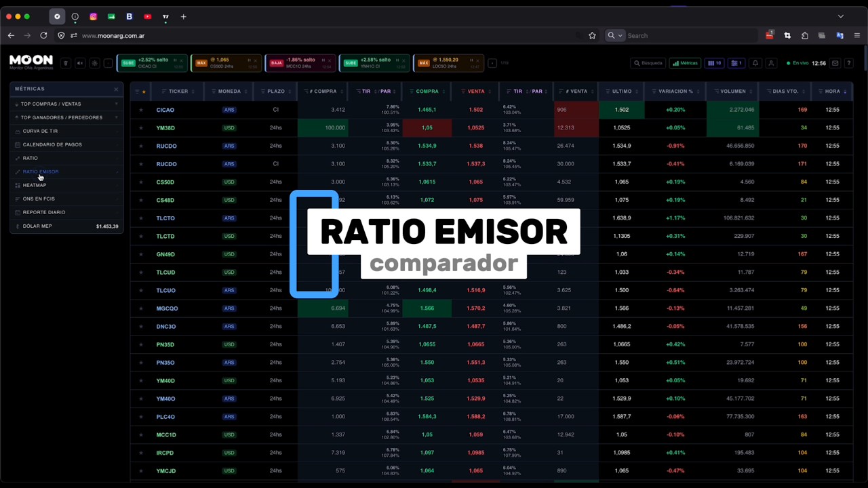Click the red 1,05 compra price cell for YM38D
868x488 pixels.
(x=427, y=127)
